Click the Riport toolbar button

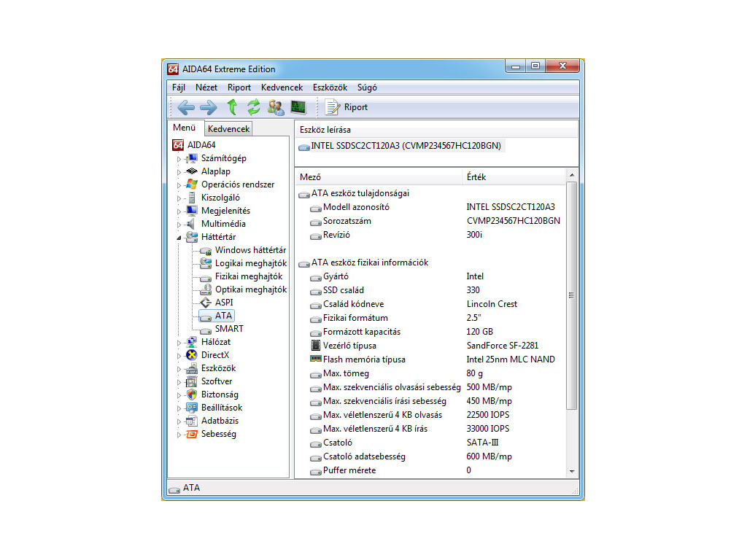coord(347,107)
